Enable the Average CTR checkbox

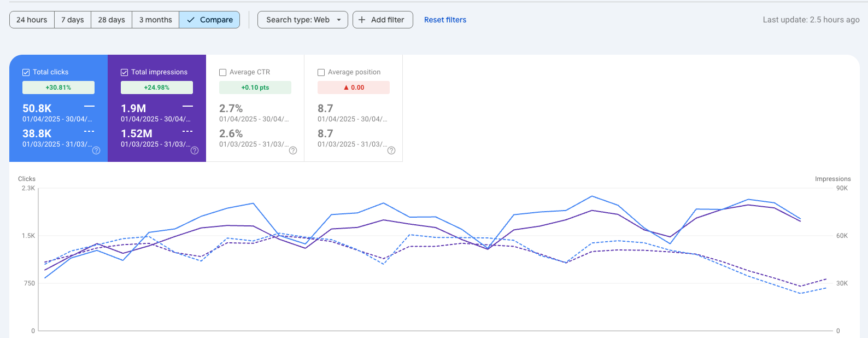(222, 72)
